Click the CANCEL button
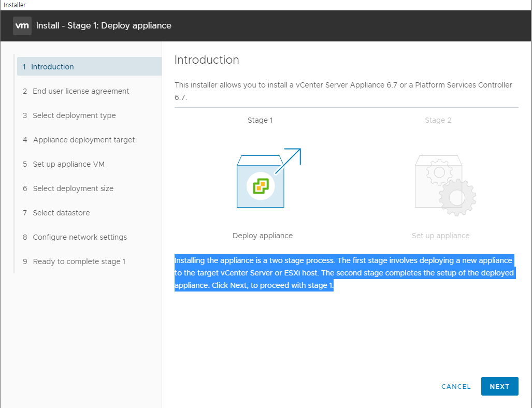The height and width of the screenshot is (408, 532). point(456,387)
